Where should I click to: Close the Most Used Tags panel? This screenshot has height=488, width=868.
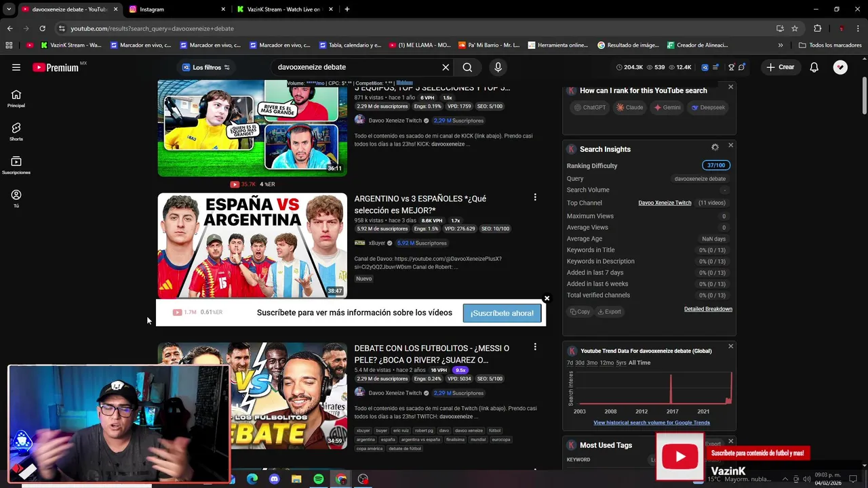click(730, 441)
